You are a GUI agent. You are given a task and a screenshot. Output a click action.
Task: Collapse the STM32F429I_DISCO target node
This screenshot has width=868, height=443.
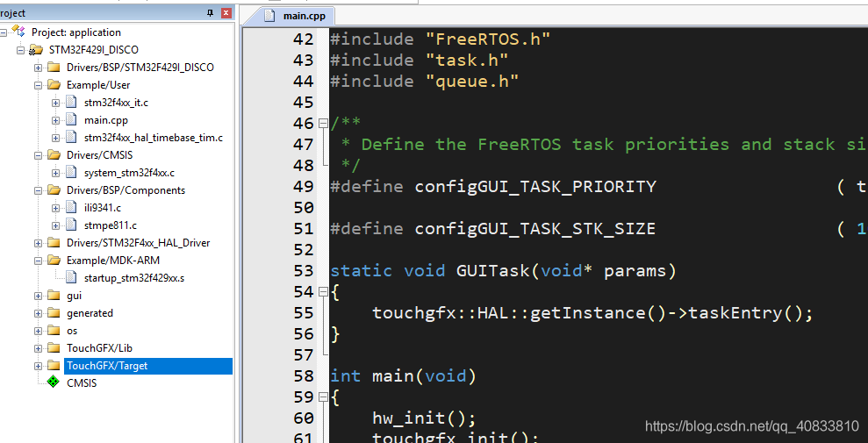pyautogui.click(x=20, y=50)
